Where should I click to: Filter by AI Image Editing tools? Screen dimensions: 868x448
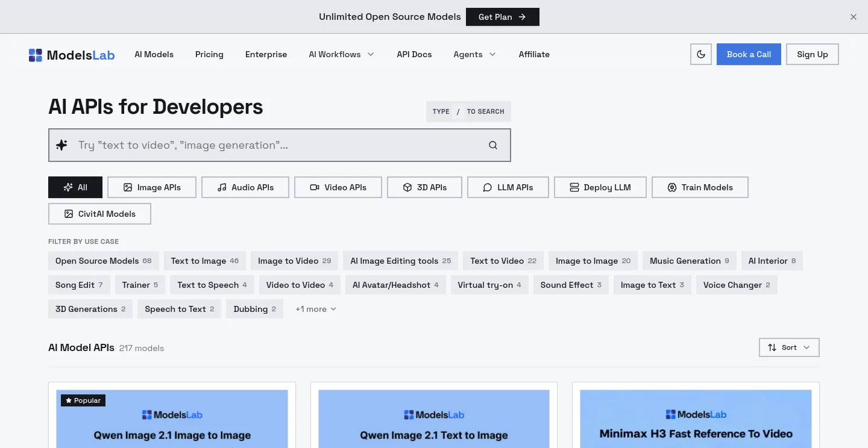click(401, 261)
